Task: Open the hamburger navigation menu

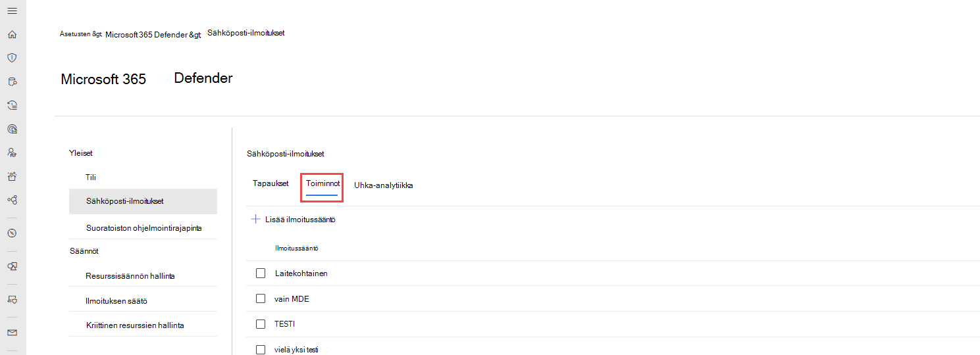Action: [12, 11]
